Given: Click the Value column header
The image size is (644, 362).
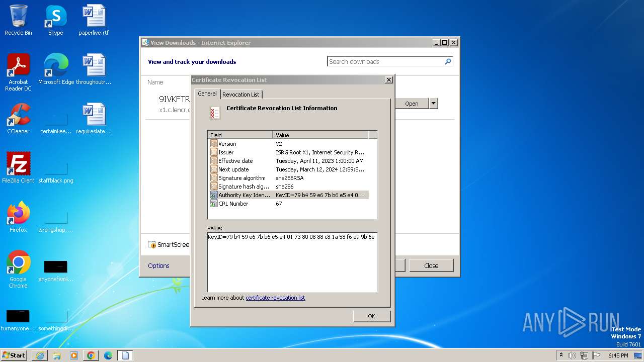Looking at the screenshot, I should 320,135.
